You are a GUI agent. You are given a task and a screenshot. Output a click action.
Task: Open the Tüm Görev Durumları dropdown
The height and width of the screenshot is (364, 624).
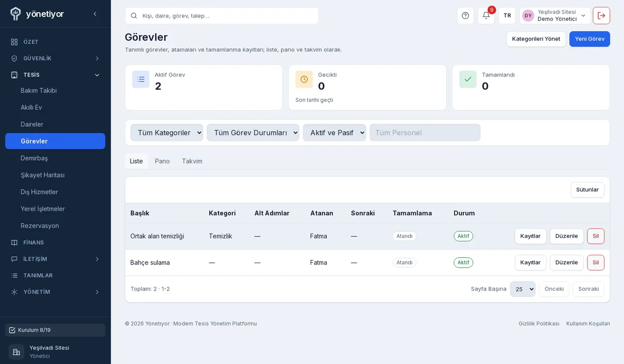253,133
